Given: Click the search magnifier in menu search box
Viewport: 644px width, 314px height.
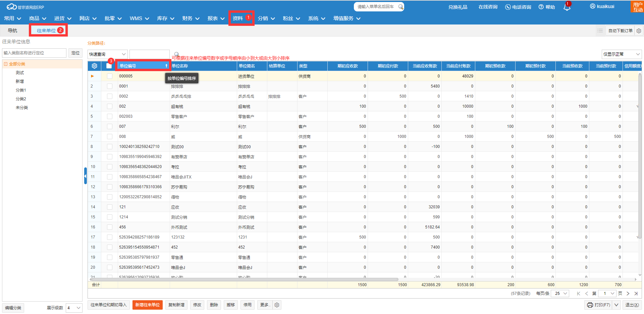Looking at the screenshot, I should [x=400, y=7].
